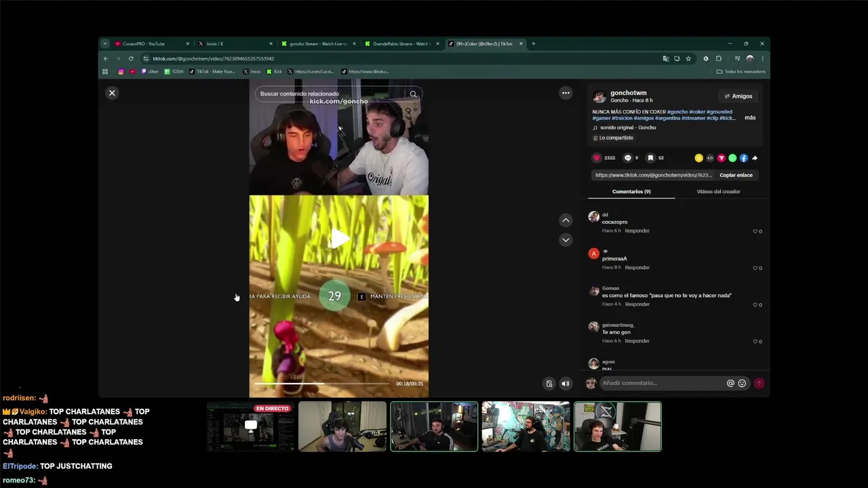Viewport: 868px width, 488px height.
Task: Play the video via center play icon
Action: click(339, 238)
